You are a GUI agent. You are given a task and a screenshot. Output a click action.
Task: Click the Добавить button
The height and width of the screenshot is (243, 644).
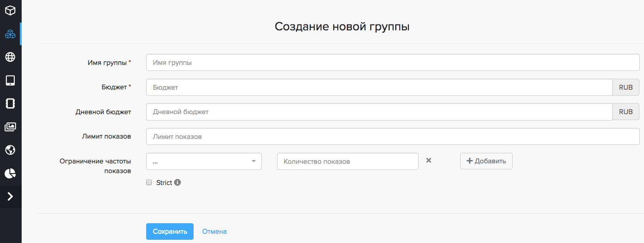click(x=486, y=161)
